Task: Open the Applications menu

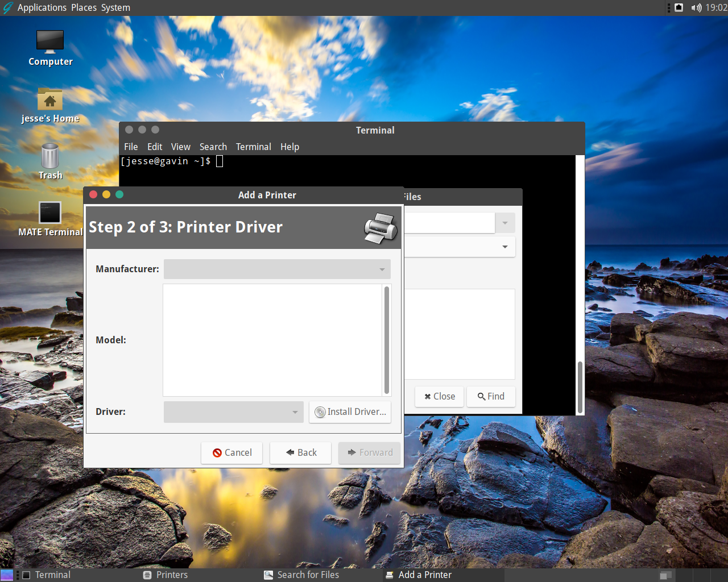Action: (42, 7)
